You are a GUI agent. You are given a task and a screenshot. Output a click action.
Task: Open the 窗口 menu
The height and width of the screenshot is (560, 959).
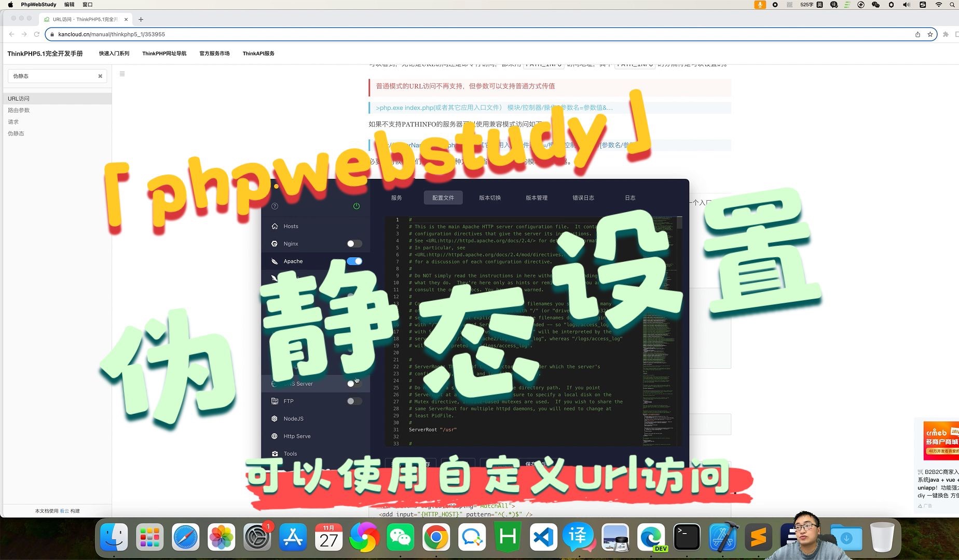88,5
